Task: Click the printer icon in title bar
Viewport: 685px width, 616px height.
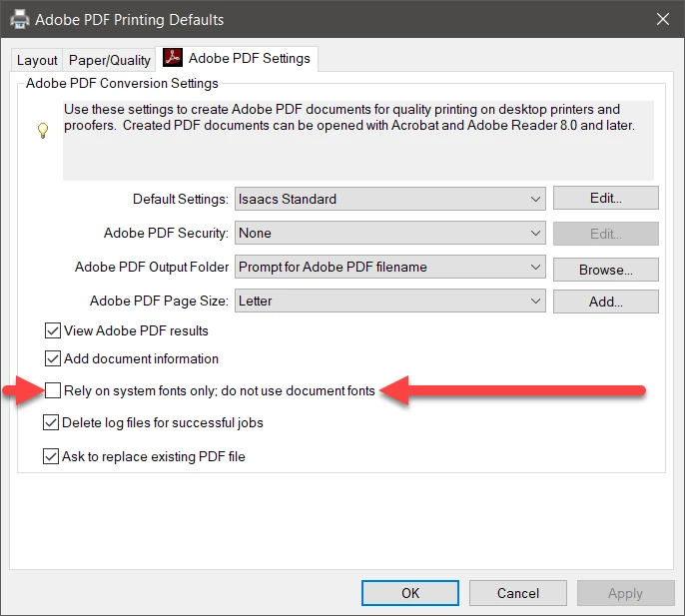Action: point(20,19)
